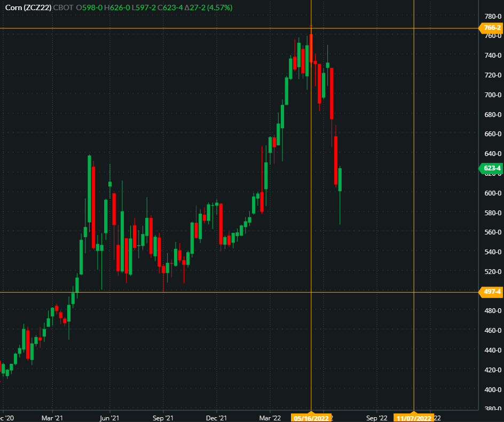The height and width of the screenshot is (422, 504).
Task: Select the orange 497-4 price tag
Action: (492, 292)
